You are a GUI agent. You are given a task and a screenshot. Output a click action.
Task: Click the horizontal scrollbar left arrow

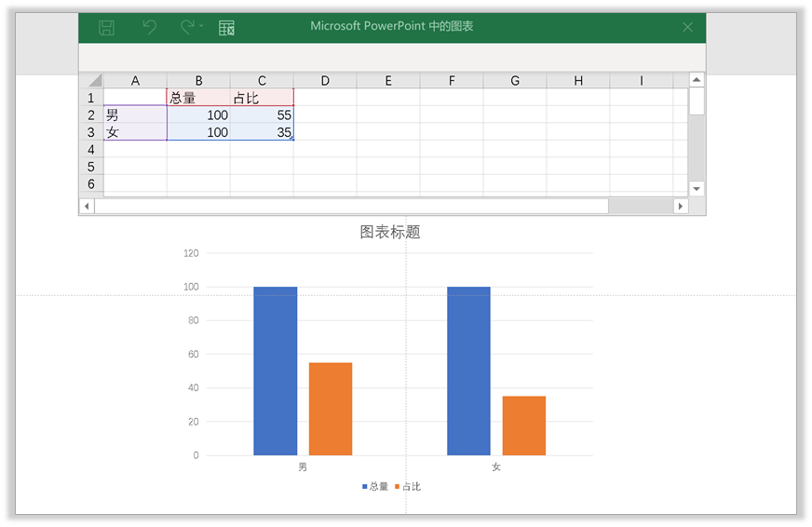tap(87, 206)
